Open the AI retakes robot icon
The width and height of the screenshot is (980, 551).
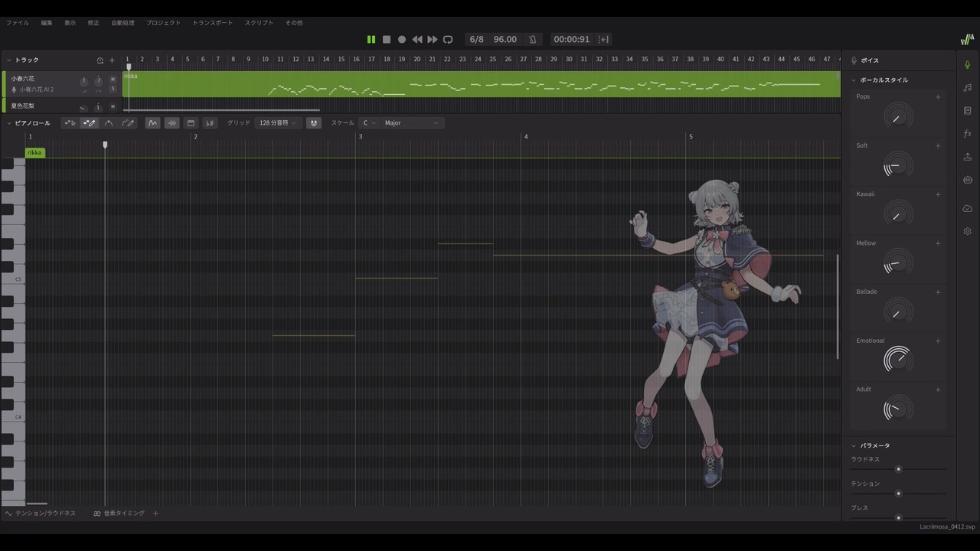pos(968,180)
